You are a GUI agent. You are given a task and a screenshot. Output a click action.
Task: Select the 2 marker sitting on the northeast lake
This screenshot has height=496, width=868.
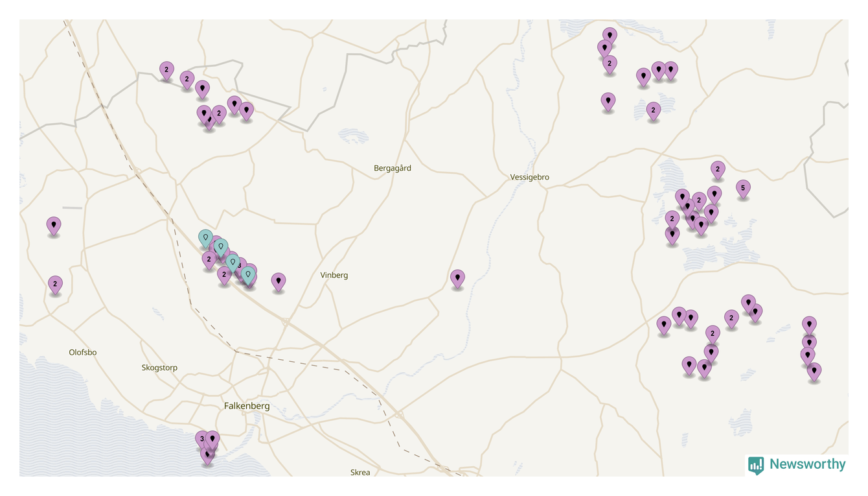coord(653,112)
